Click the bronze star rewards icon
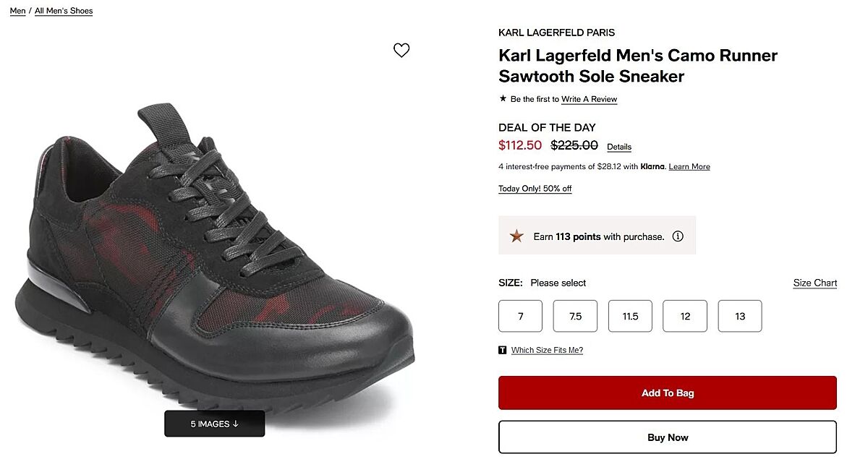The height and width of the screenshot is (467, 868). (x=516, y=236)
